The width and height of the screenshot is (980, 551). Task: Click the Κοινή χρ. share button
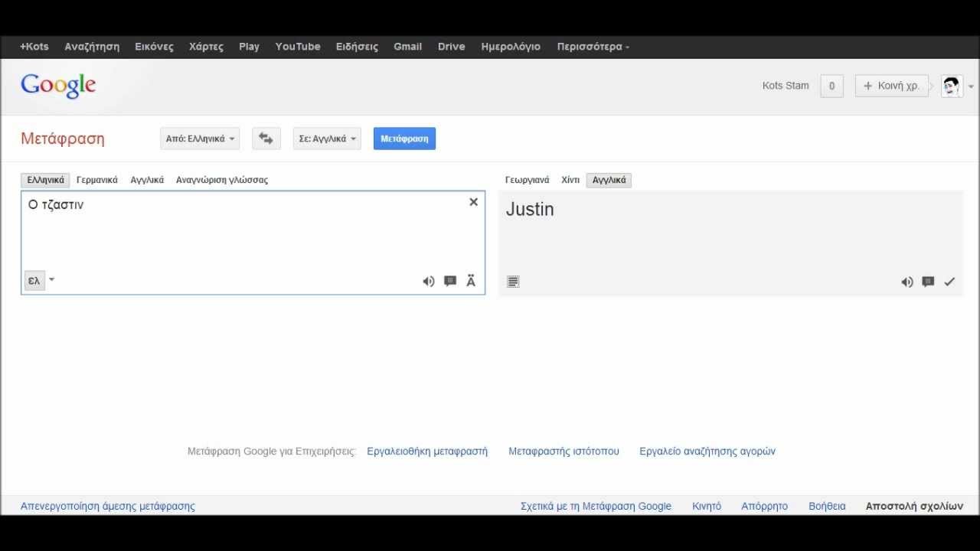[x=892, y=86]
